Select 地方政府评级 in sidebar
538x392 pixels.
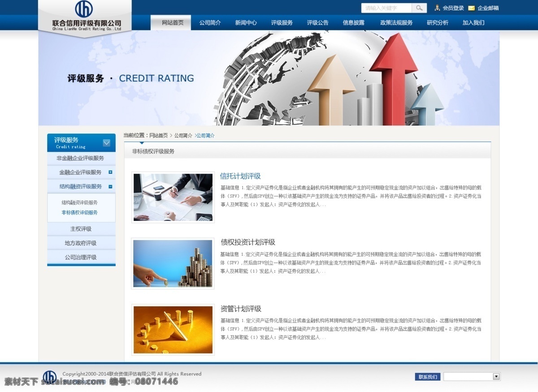point(81,243)
